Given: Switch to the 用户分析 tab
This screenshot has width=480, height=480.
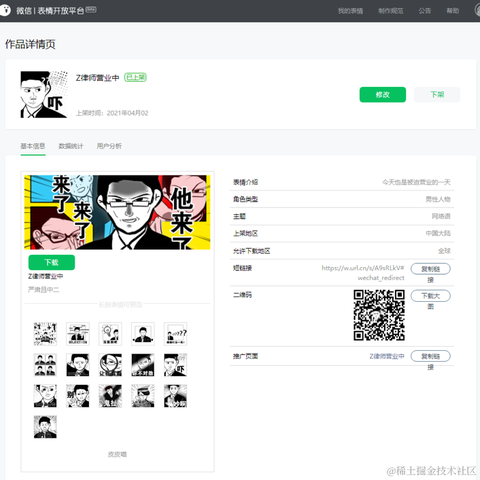Looking at the screenshot, I should (109, 146).
